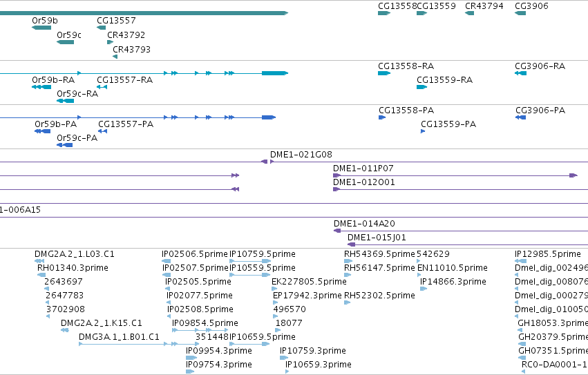Select the IP02507.5prime EST label

click(x=195, y=268)
